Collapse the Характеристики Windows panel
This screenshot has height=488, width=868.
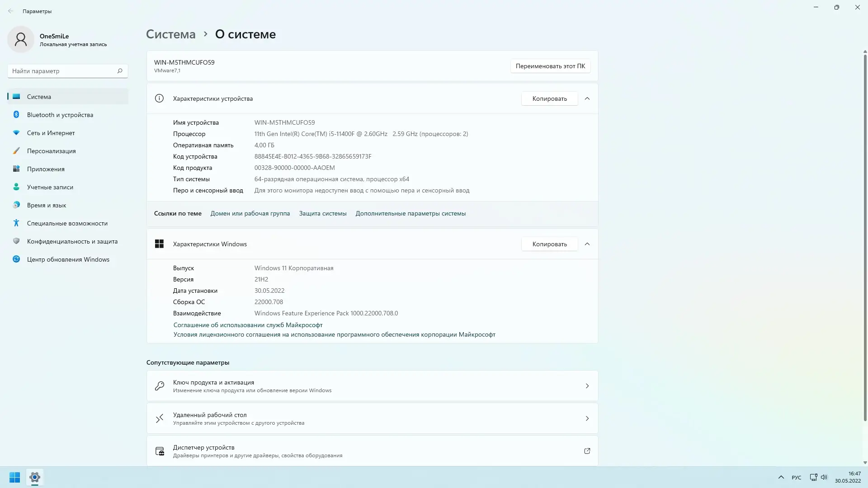coord(587,244)
